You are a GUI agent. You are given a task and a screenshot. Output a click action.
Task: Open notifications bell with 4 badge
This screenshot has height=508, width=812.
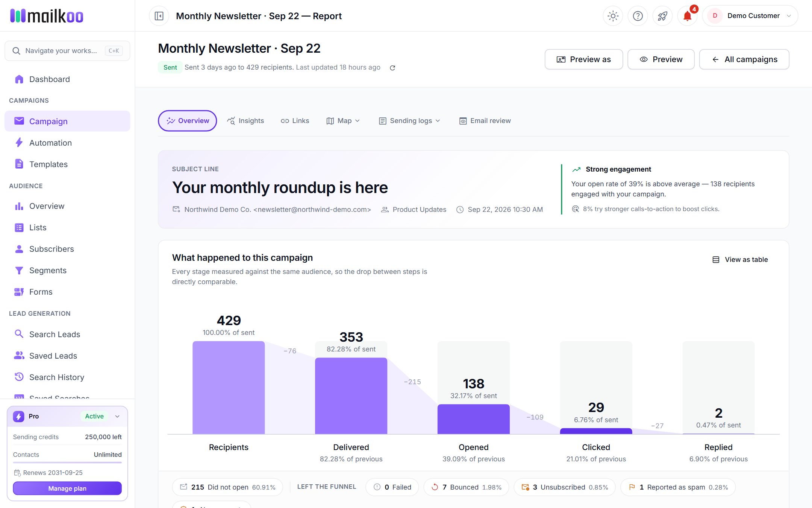point(687,16)
